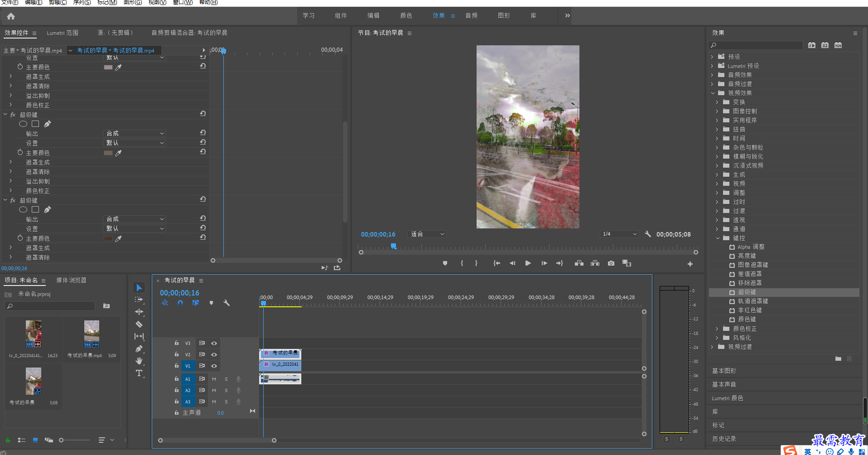Solo audio track A2

point(226,390)
